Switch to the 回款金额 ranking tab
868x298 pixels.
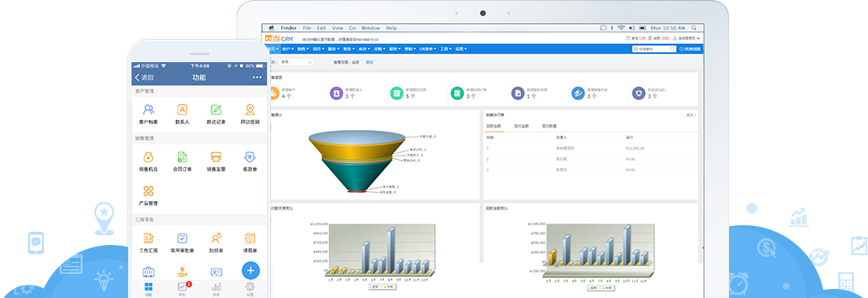(x=494, y=127)
